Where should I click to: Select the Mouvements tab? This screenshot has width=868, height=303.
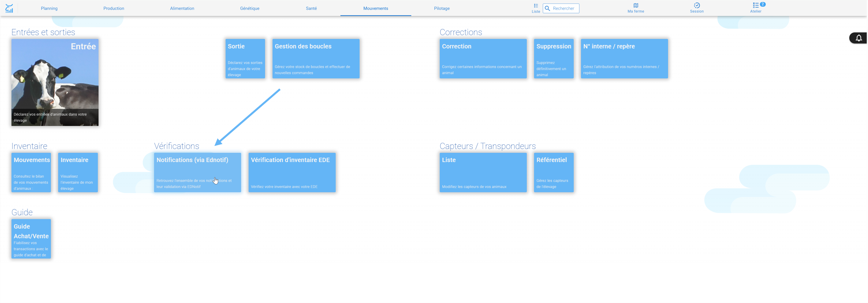tap(376, 9)
